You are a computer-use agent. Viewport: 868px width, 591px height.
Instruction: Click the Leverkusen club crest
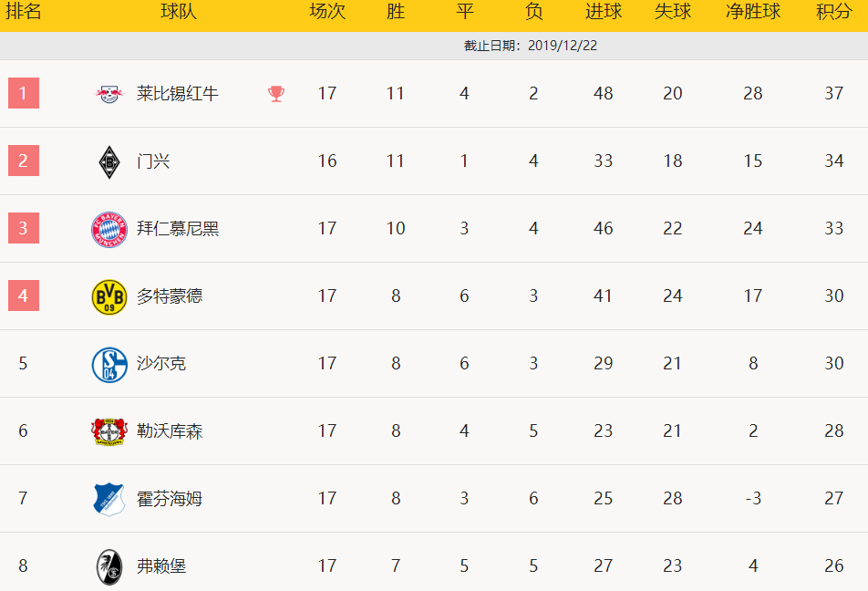109,431
